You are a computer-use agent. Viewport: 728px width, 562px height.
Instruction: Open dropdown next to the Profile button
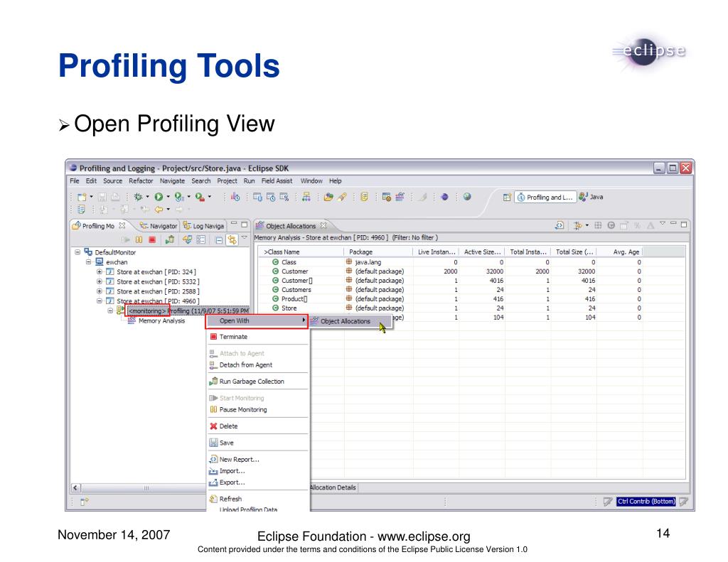(188, 197)
